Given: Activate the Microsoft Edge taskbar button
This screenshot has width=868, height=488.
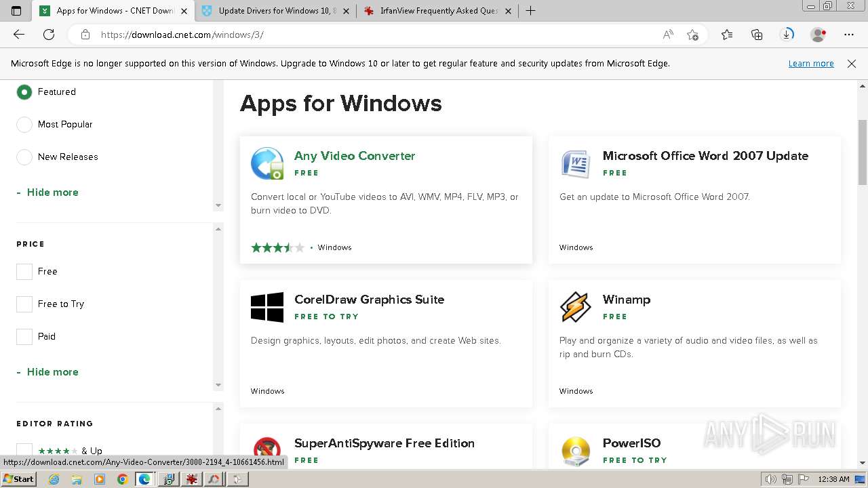Looking at the screenshot, I should [x=144, y=479].
